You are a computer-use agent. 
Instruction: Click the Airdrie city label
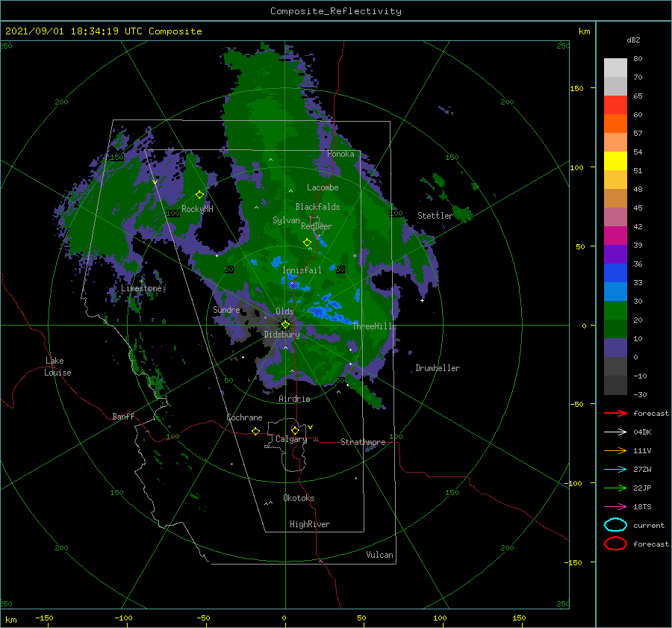click(x=294, y=399)
